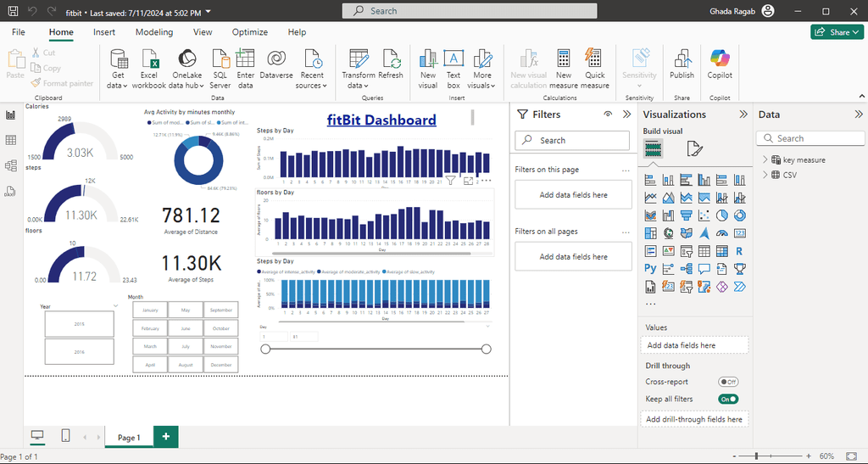Image resolution: width=868 pixels, height=464 pixels.
Task: Switch to the Format visual tab icon
Action: pyautogui.click(x=694, y=148)
